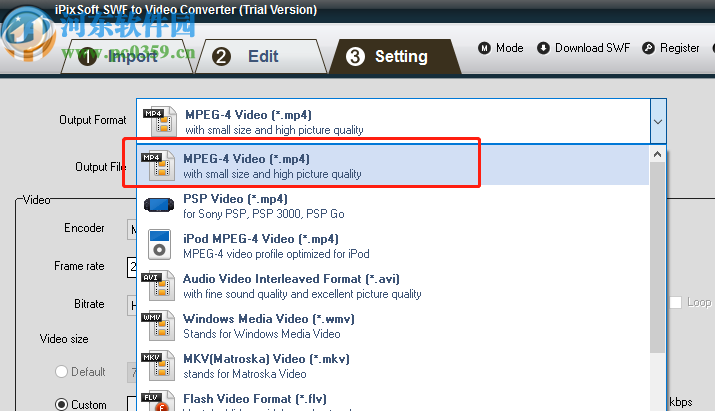Click the format list's scroll up arrow

click(x=657, y=154)
